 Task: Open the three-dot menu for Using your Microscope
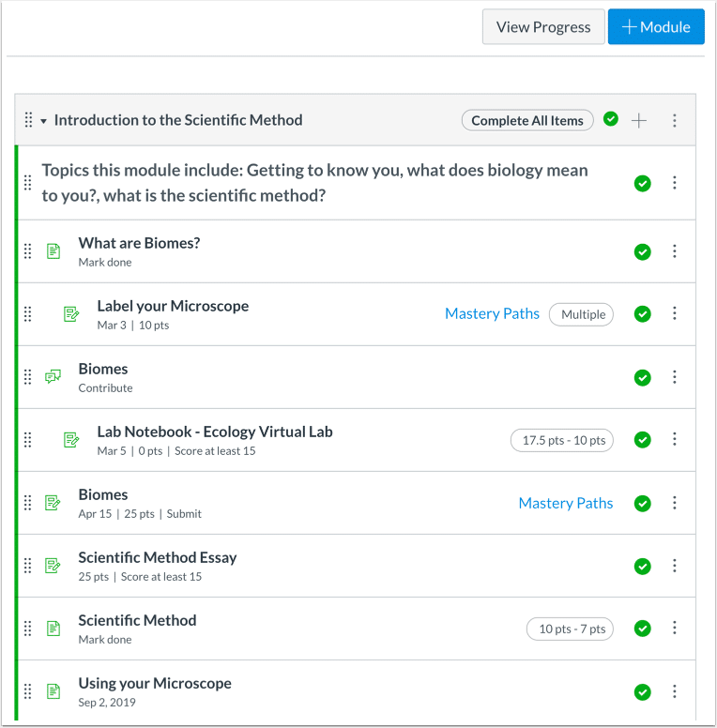point(674,691)
